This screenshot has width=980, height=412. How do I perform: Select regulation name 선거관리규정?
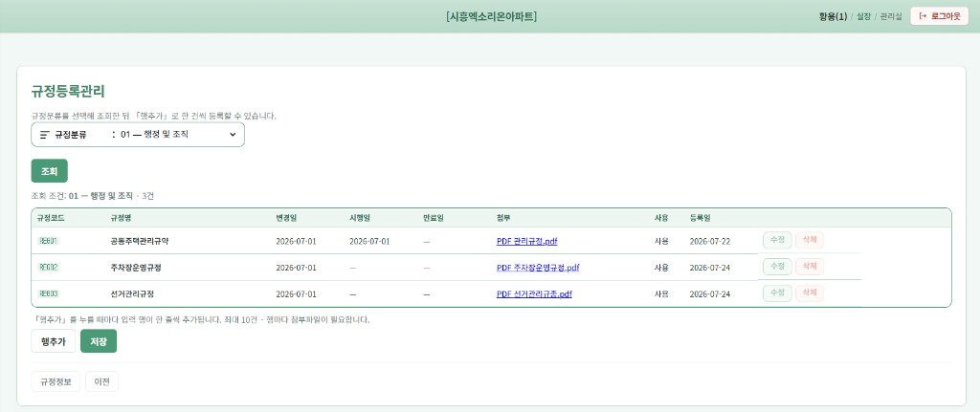(x=132, y=294)
